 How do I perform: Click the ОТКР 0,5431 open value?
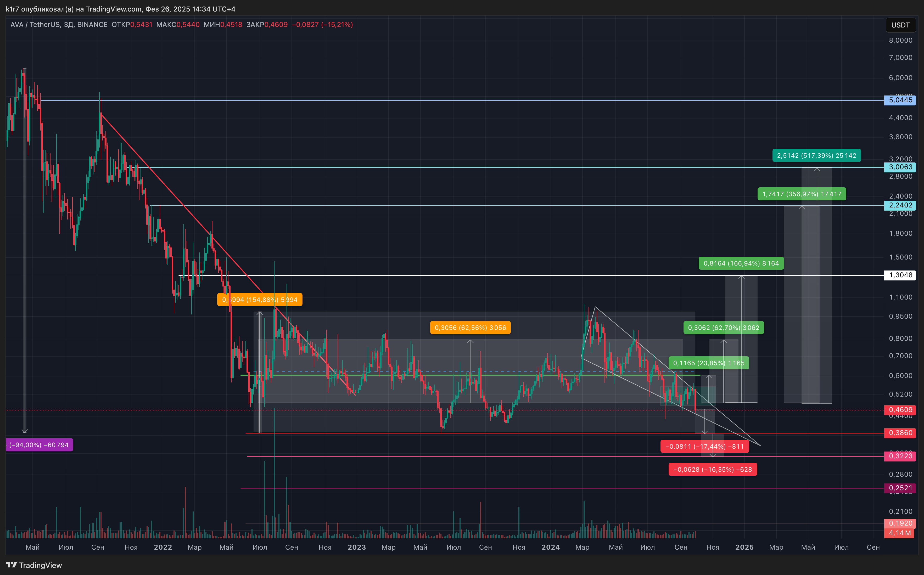[x=132, y=25]
